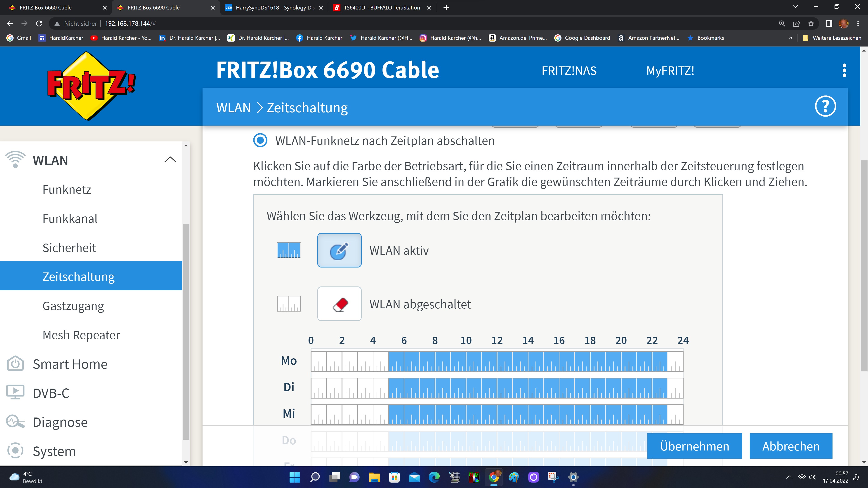Open the Mesh Repeater menu item
Screen dimensions: 868x488
(x=81, y=335)
